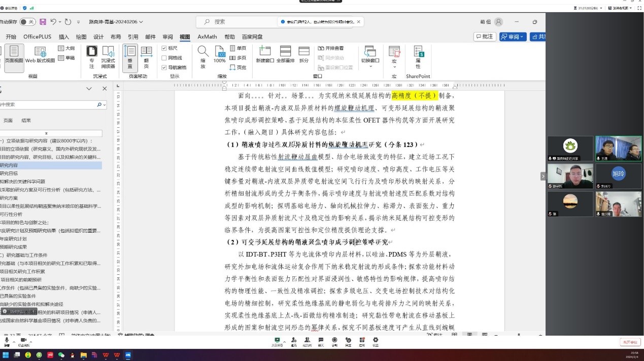Collapse the participant video panel arrow
Screen dimensions: 644x361
click(543, 176)
